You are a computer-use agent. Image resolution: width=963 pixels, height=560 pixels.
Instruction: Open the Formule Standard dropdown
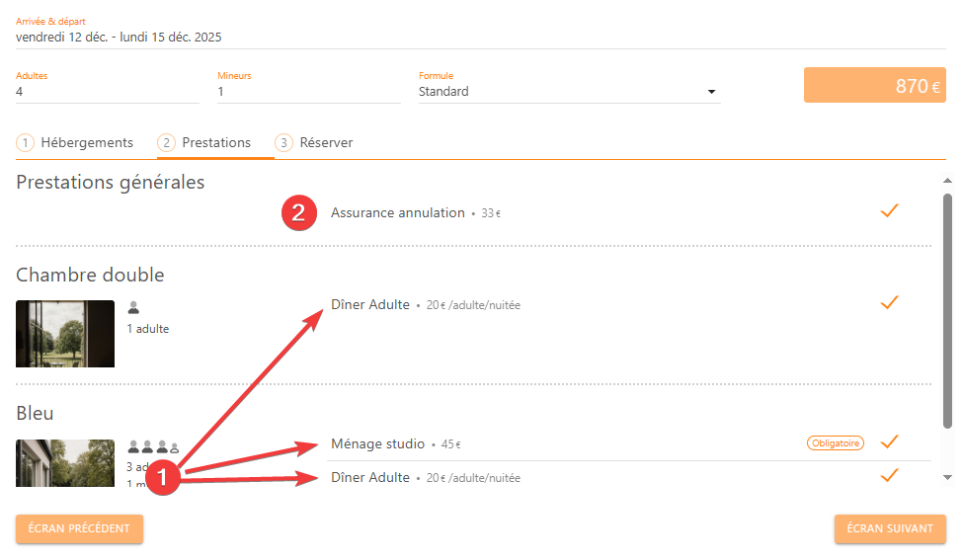[563, 92]
